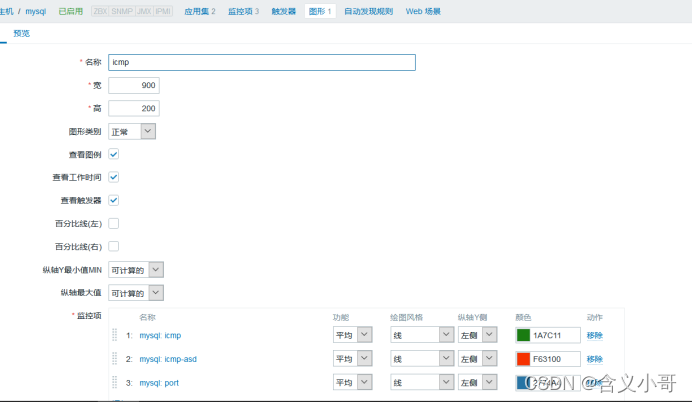The height and width of the screenshot is (403, 692).
Task: Switch to the 触发器 tab
Action: coord(283,11)
